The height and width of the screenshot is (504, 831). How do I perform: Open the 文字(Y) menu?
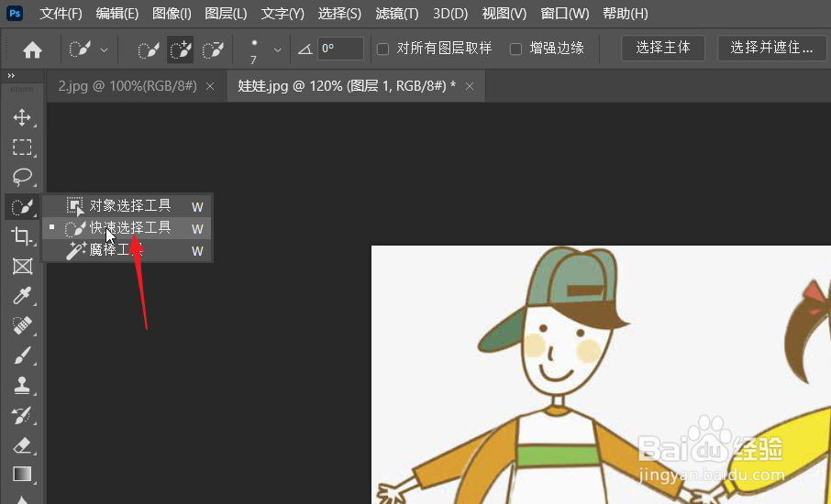(x=283, y=13)
